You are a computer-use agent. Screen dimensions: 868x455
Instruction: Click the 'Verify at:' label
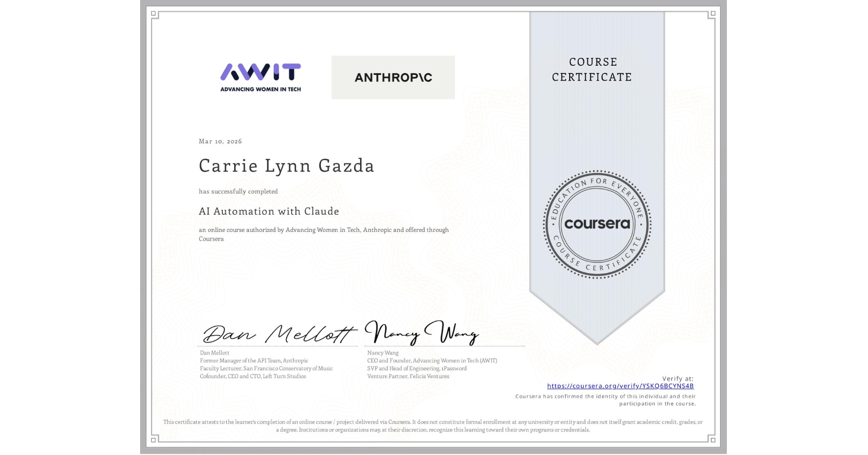[x=678, y=379]
